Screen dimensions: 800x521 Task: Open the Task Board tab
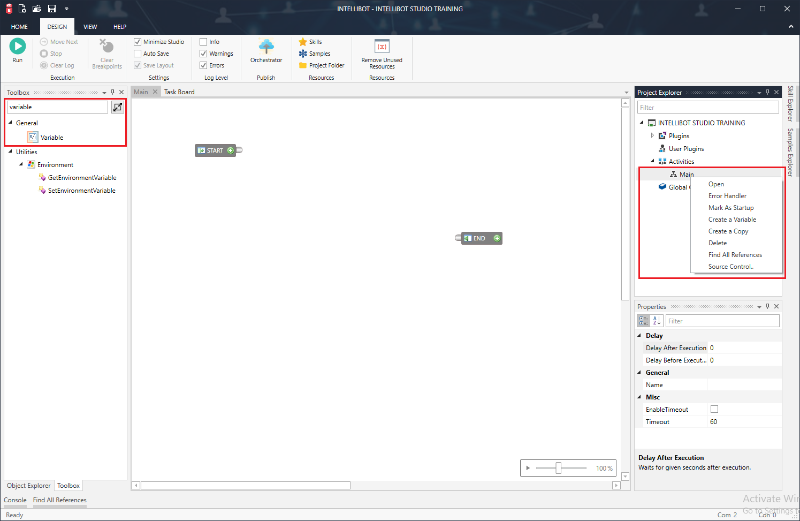coord(179,92)
